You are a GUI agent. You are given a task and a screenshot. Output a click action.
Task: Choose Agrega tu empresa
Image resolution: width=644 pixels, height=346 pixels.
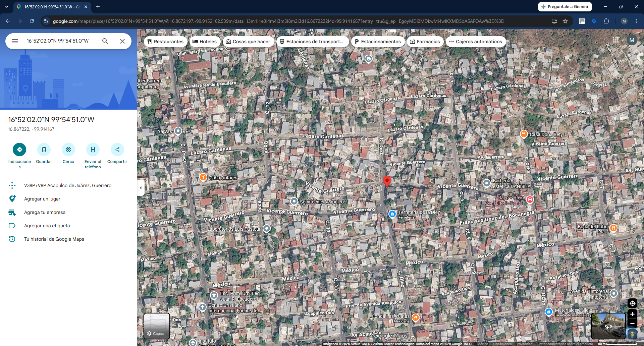tap(68, 212)
